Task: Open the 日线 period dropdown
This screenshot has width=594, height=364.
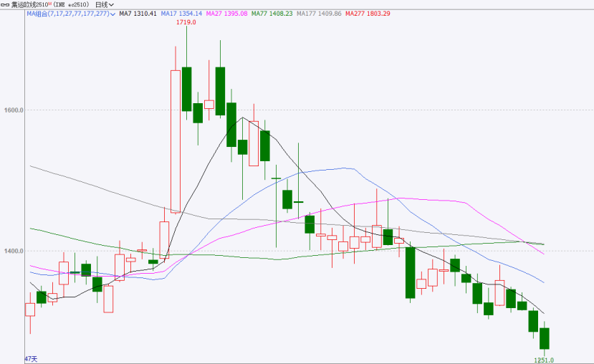Action: tap(104, 5)
